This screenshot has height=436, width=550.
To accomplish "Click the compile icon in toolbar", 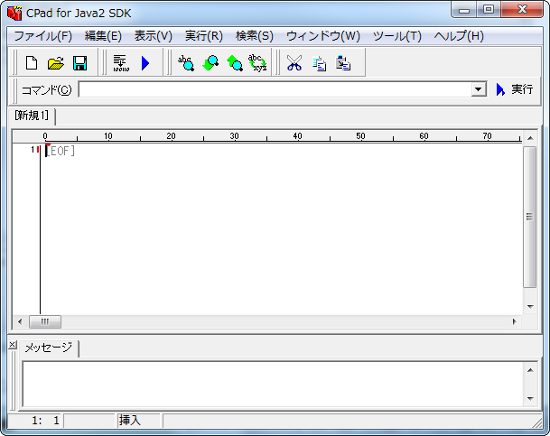I will click(x=121, y=63).
